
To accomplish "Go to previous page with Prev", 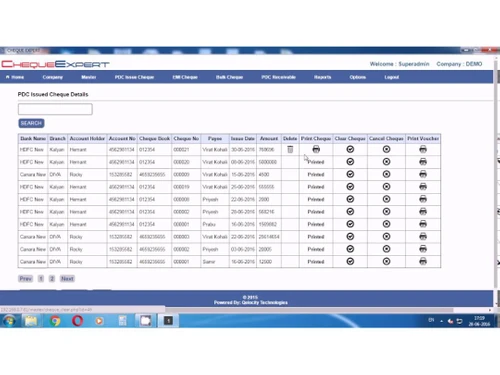I will pyautogui.click(x=25, y=279).
